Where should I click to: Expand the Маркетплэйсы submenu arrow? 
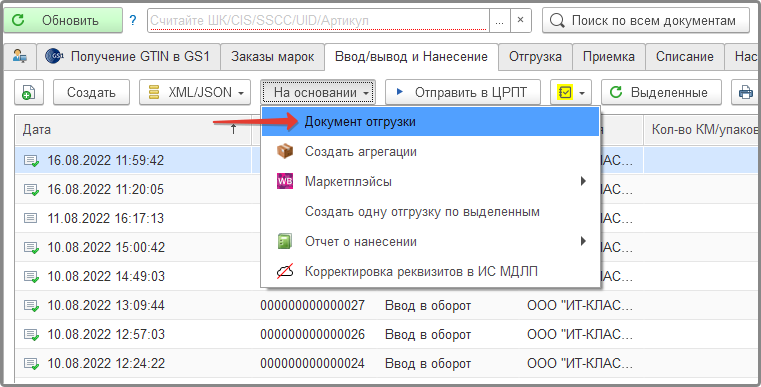[x=583, y=181]
